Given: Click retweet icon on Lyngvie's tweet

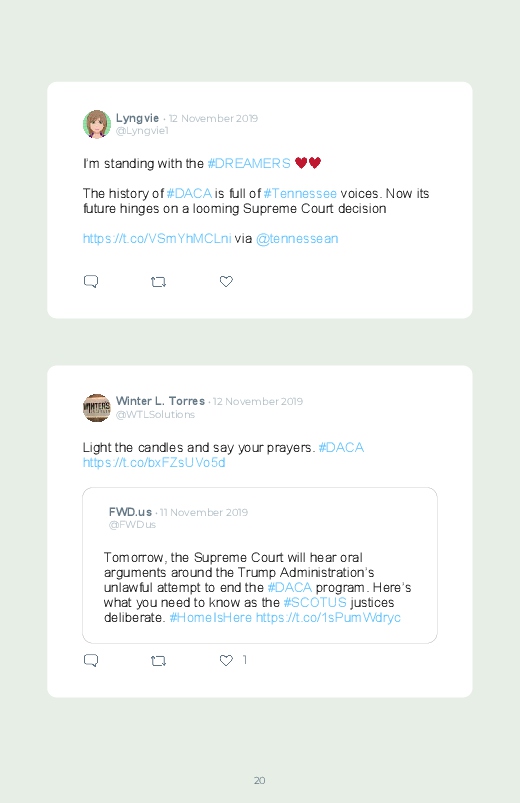Looking at the screenshot, I should 158,282.
